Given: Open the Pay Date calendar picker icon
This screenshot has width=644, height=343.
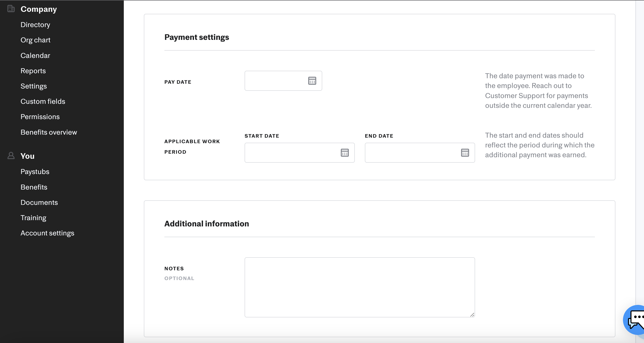Looking at the screenshot, I should (x=312, y=81).
